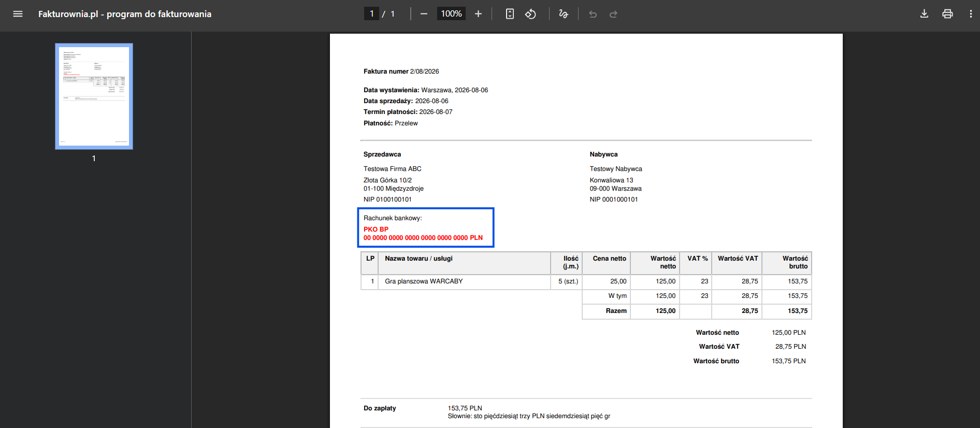Viewport: 980px width, 428px height.
Task: Zoom out with the minus icon
Action: (x=424, y=14)
